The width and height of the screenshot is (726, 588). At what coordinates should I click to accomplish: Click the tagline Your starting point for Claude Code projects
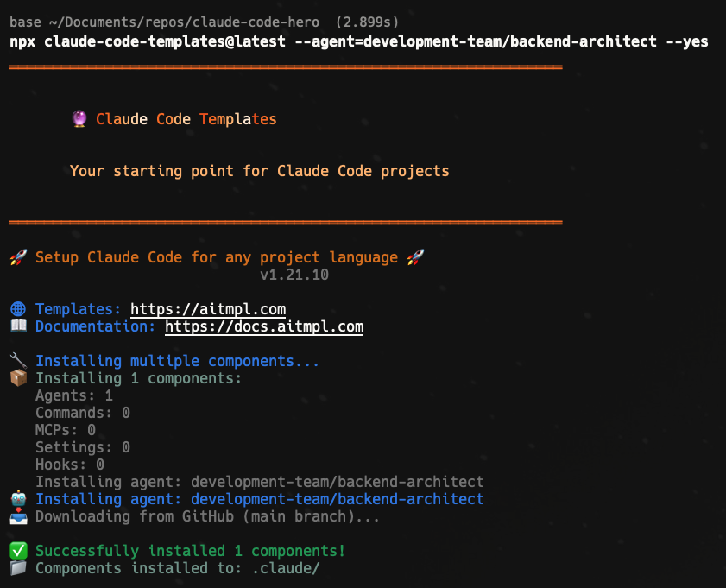(x=259, y=171)
